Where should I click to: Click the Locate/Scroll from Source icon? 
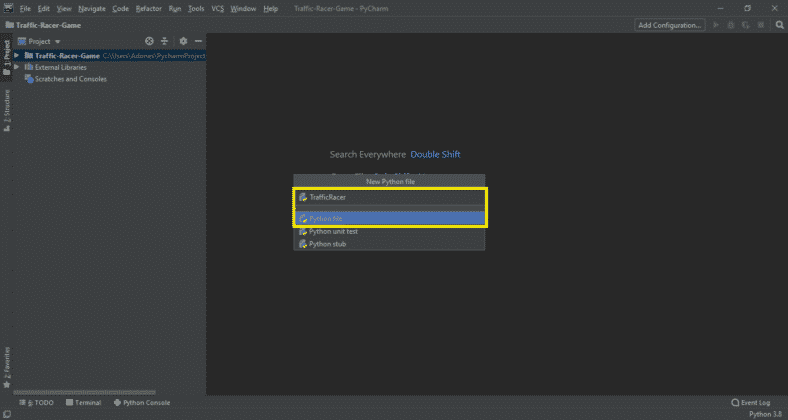(149, 41)
